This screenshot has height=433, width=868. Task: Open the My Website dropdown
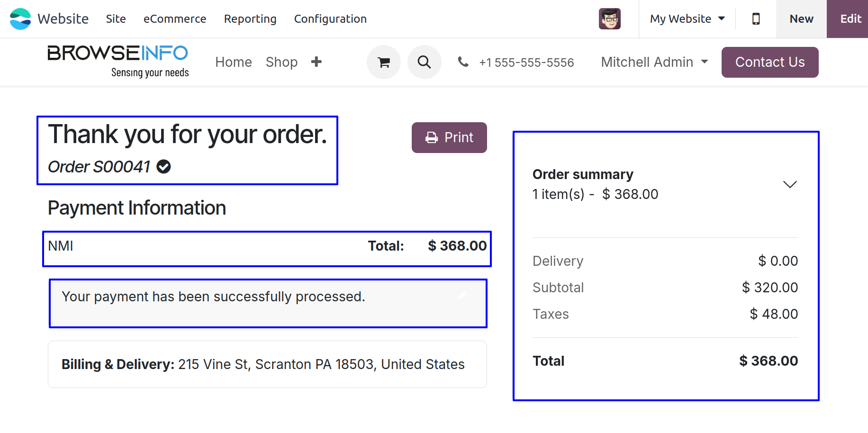coord(687,19)
